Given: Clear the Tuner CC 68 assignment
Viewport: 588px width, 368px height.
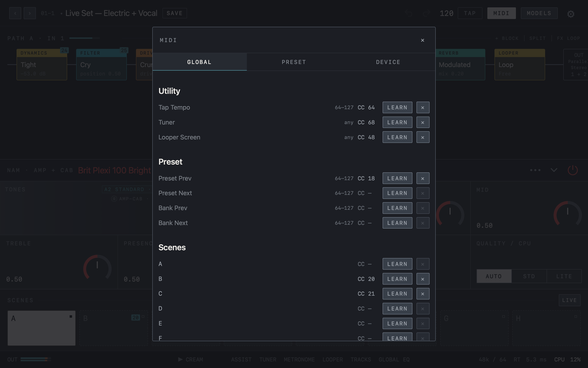Looking at the screenshot, I should (x=423, y=122).
